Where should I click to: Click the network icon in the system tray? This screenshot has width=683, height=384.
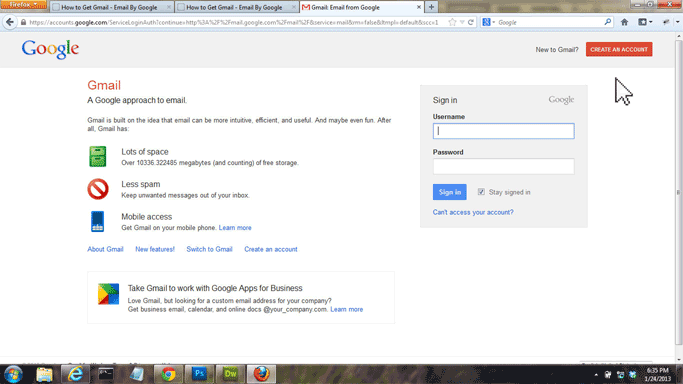pos(620,375)
